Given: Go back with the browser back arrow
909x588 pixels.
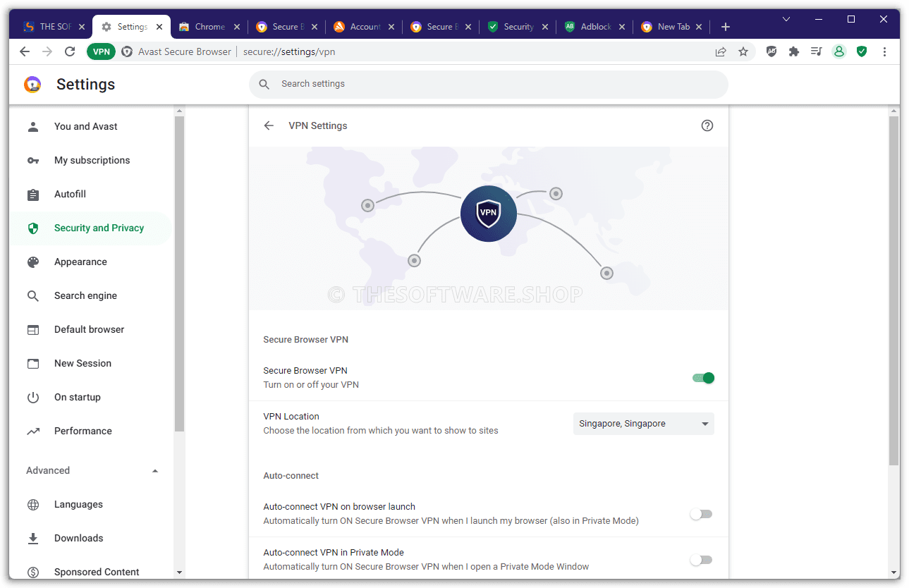Looking at the screenshot, I should tap(25, 51).
